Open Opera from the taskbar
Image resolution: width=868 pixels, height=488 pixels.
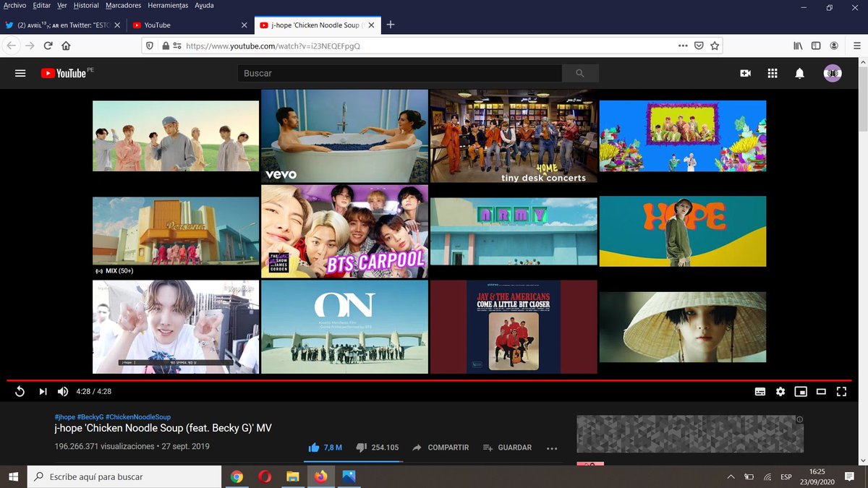click(265, 476)
